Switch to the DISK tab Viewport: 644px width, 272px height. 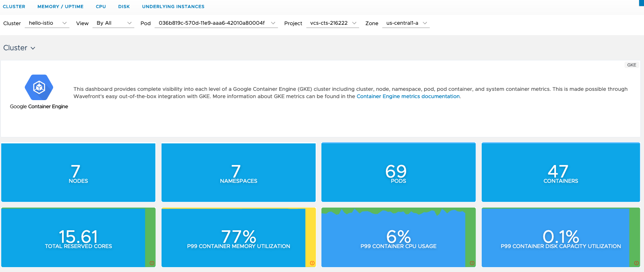point(124,6)
